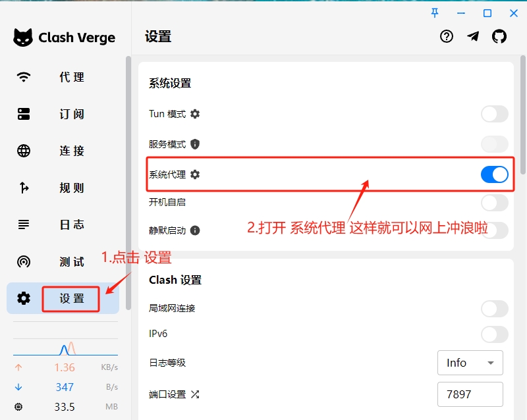
Task: Click the sidebar vertical scrollbar
Action: point(128,183)
